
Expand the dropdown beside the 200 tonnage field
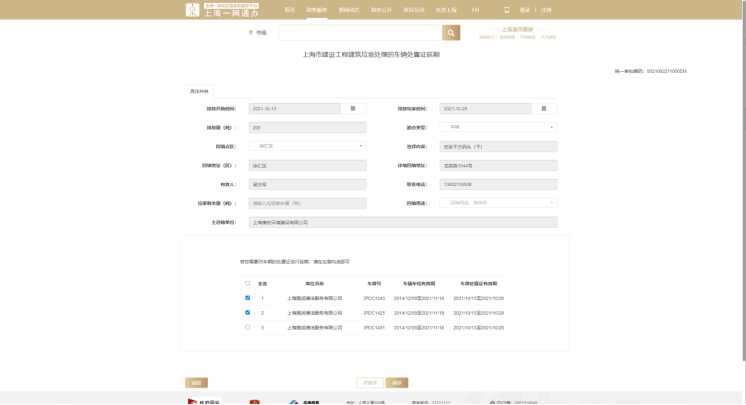(498, 127)
